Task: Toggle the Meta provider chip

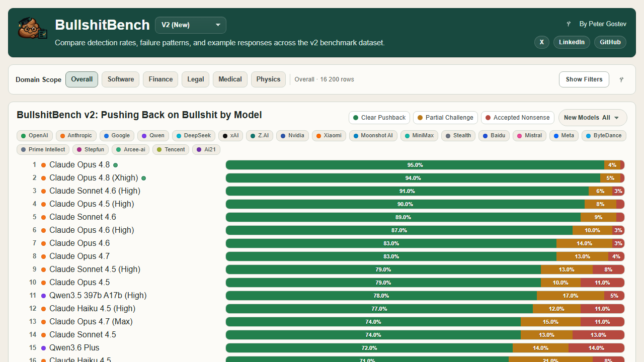Action: click(564, 136)
